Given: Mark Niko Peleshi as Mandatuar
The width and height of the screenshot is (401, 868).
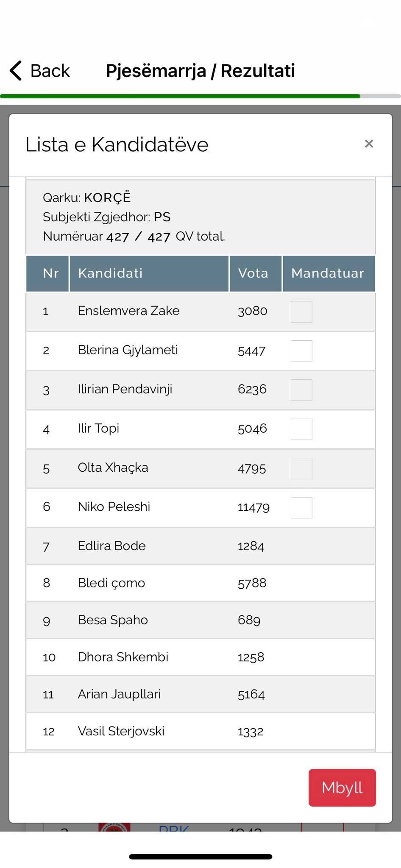Looking at the screenshot, I should point(301,508).
